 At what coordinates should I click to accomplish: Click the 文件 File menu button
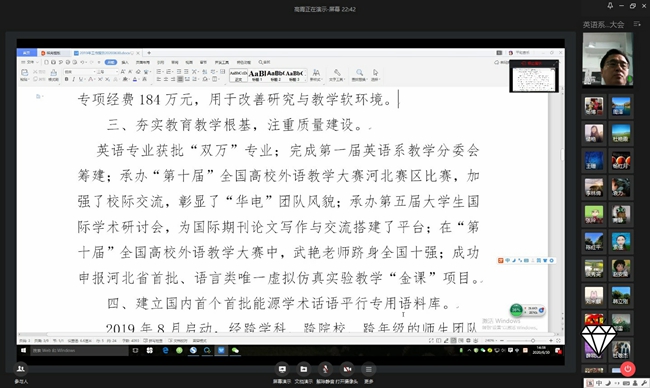point(29,62)
